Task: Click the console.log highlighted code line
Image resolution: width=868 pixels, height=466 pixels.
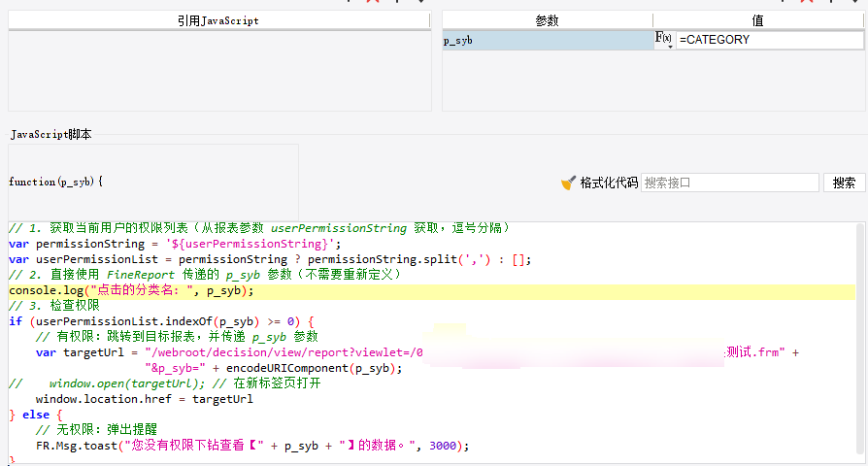Action: pyautogui.click(x=432, y=290)
